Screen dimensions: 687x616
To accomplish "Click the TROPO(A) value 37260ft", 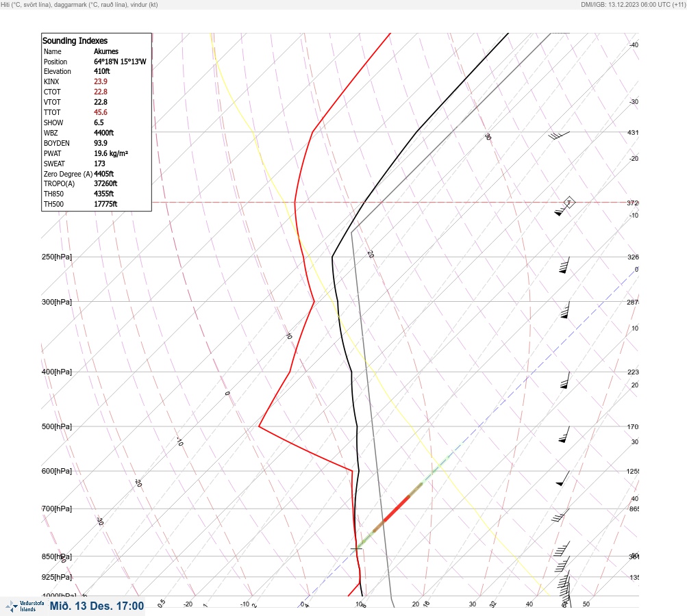I will pyautogui.click(x=105, y=183).
